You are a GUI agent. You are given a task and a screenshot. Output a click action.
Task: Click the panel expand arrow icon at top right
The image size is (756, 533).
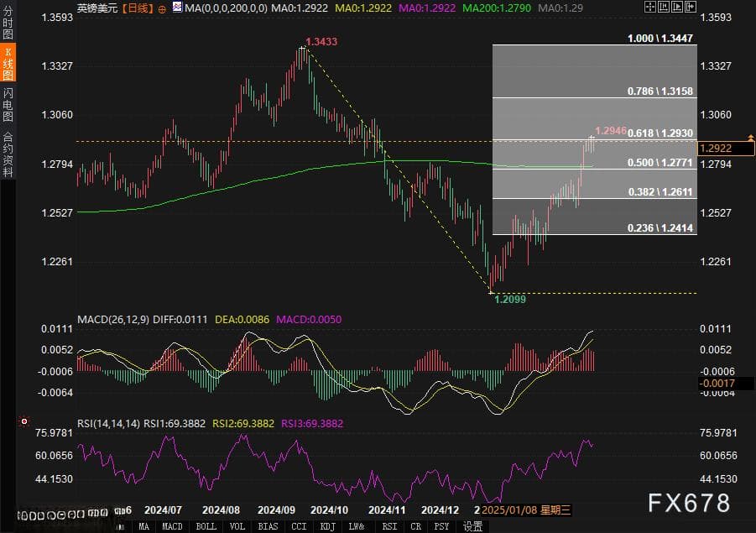[x=691, y=7]
